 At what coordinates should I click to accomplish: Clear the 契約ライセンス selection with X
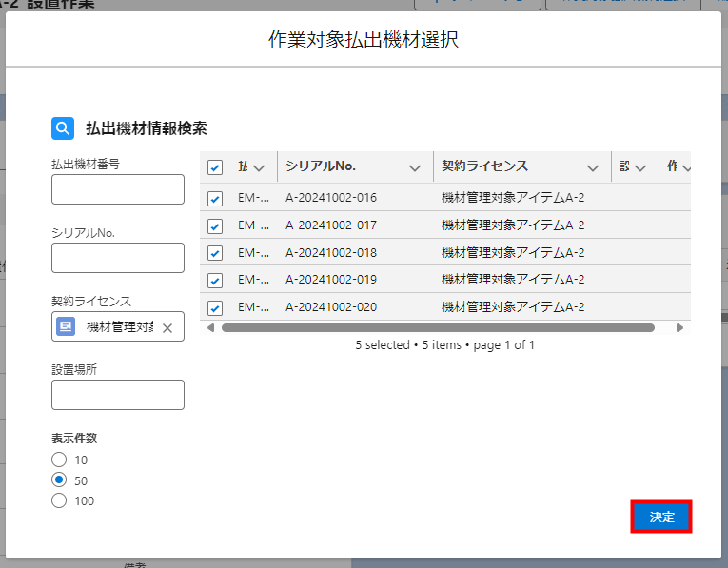(167, 327)
